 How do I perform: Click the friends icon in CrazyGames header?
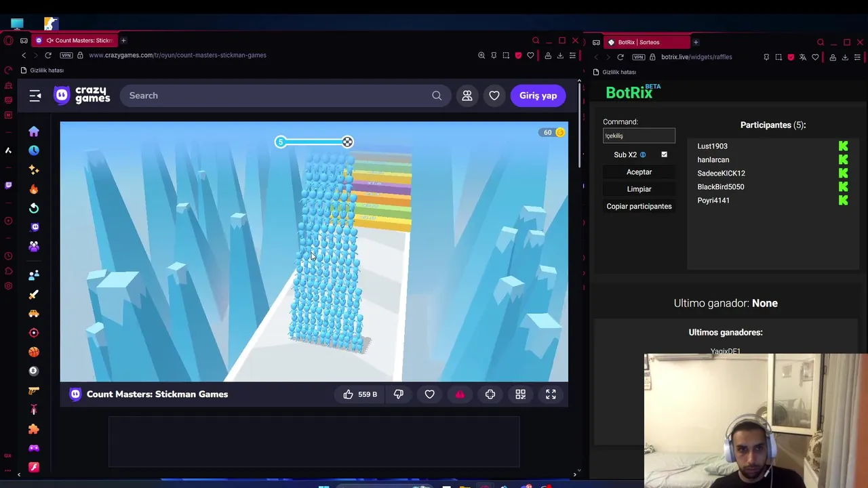pyautogui.click(x=467, y=96)
